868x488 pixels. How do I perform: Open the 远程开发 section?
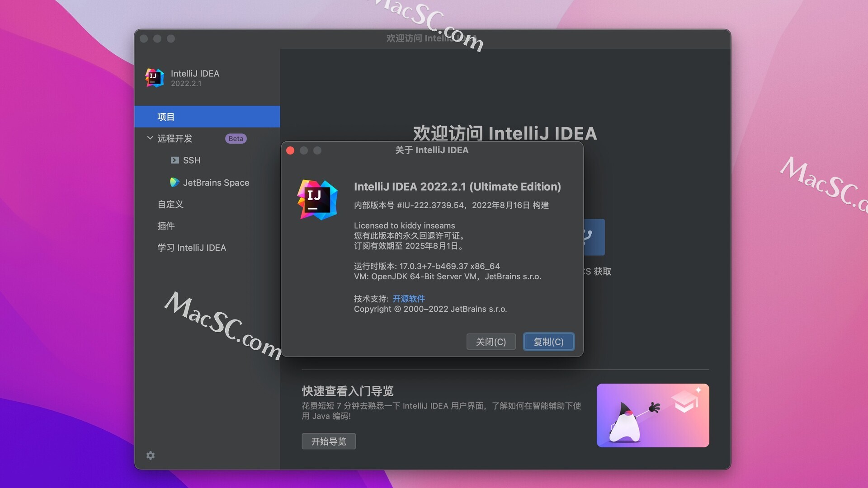(x=175, y=138)
